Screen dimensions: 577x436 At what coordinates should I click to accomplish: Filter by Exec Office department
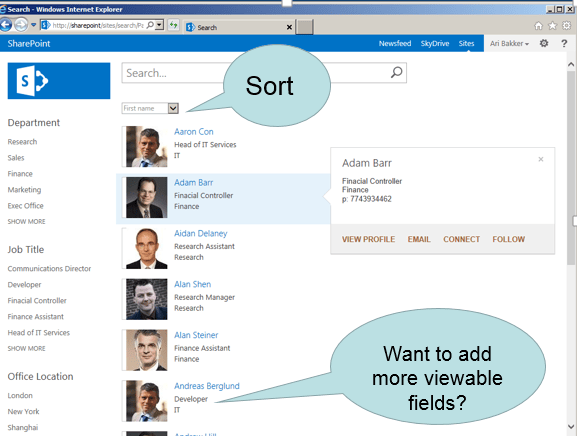tap(25, 206)
